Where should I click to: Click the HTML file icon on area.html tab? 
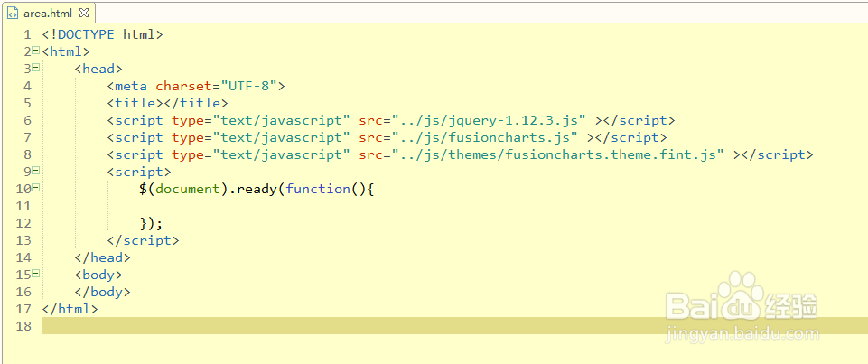13,13
